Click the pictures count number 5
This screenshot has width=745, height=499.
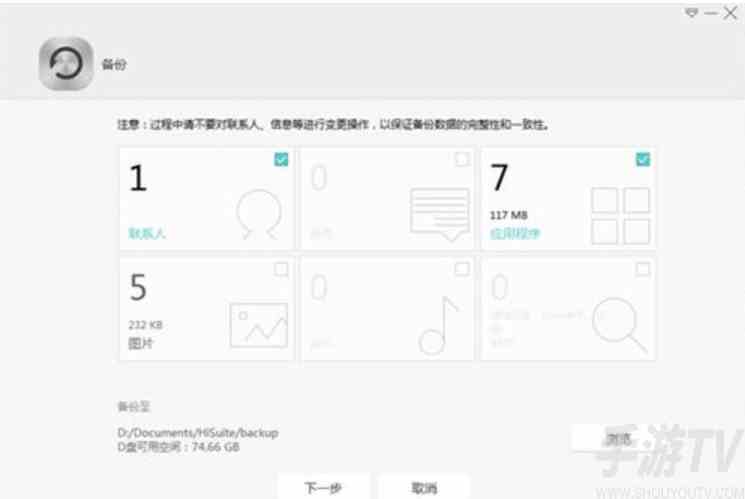(x=138, y=288)
